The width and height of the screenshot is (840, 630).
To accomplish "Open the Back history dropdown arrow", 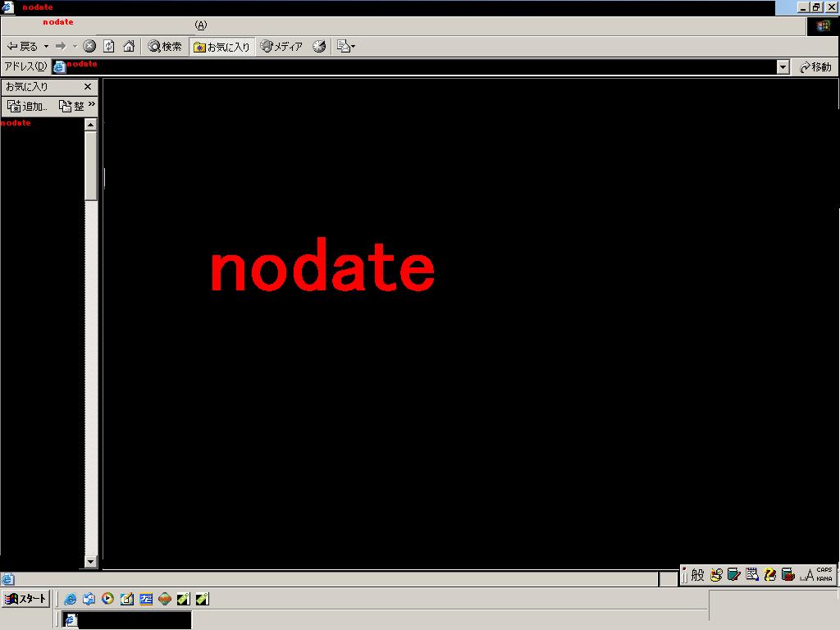I will pos(46,47).
